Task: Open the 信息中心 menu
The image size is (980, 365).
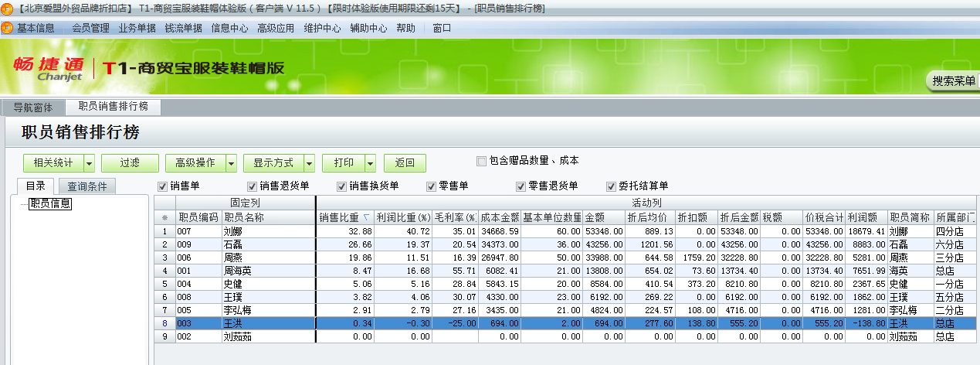Action: (229, 28)
